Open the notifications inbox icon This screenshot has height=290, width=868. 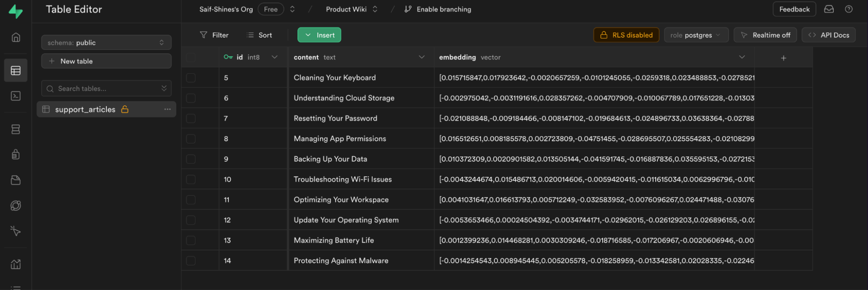point(828,9)
